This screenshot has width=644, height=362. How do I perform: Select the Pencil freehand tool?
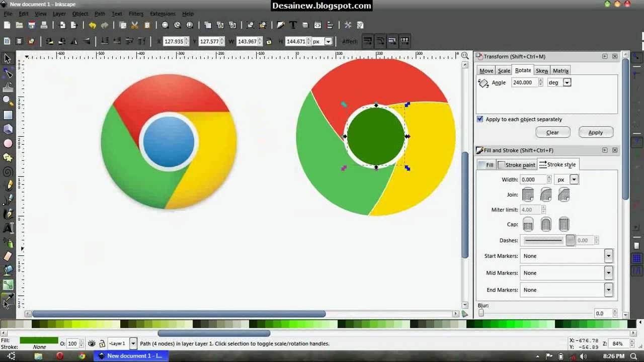pyautogui.click(x=8, y=186)
